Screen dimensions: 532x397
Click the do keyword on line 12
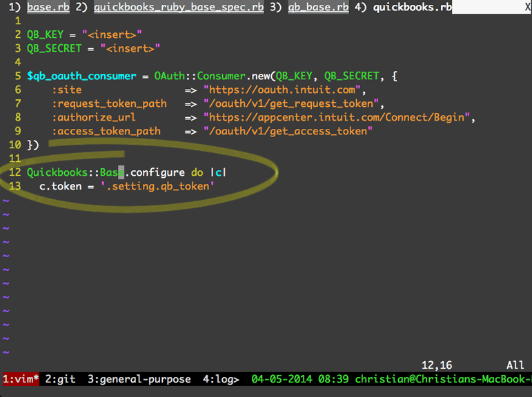pyautogui.click(x=197, y=172)
